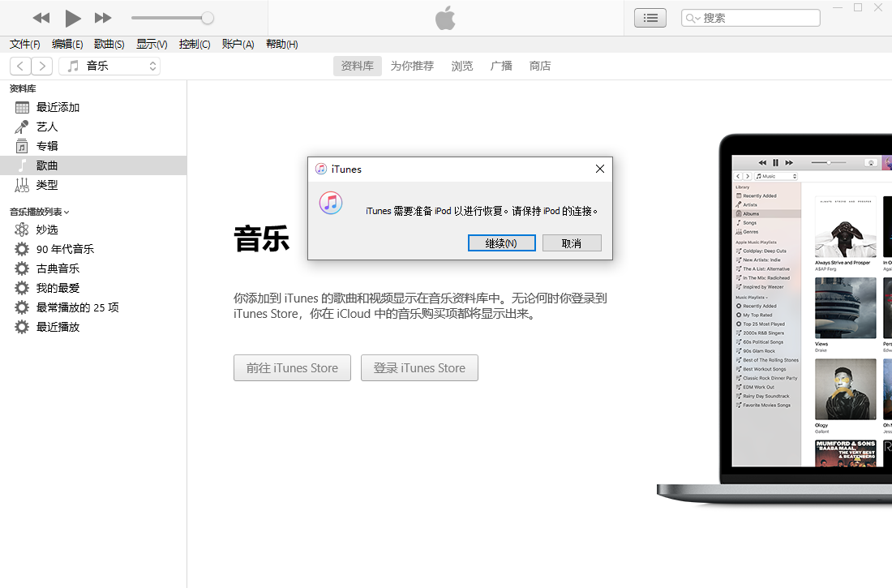The image size is (892, 588).
Task: Open the 音乐 media type dropdown
Action: click(x=109, y=66)
